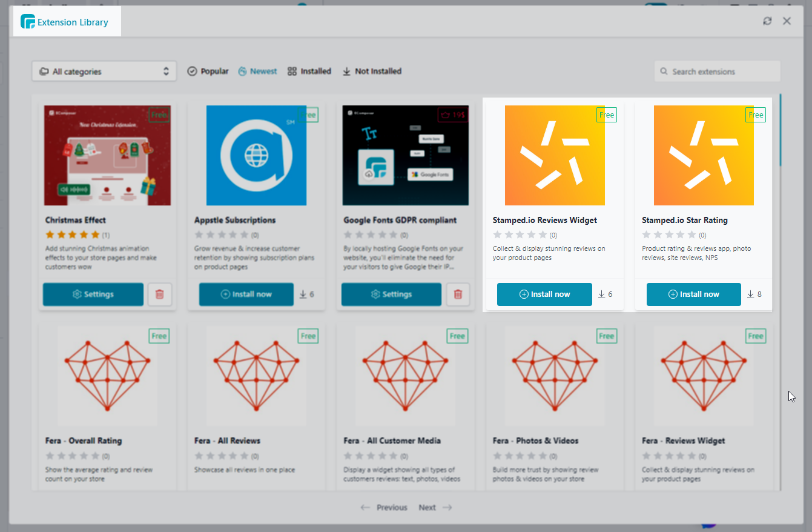Click Stamped.io Reviews Widget title

tap(545, 220)
